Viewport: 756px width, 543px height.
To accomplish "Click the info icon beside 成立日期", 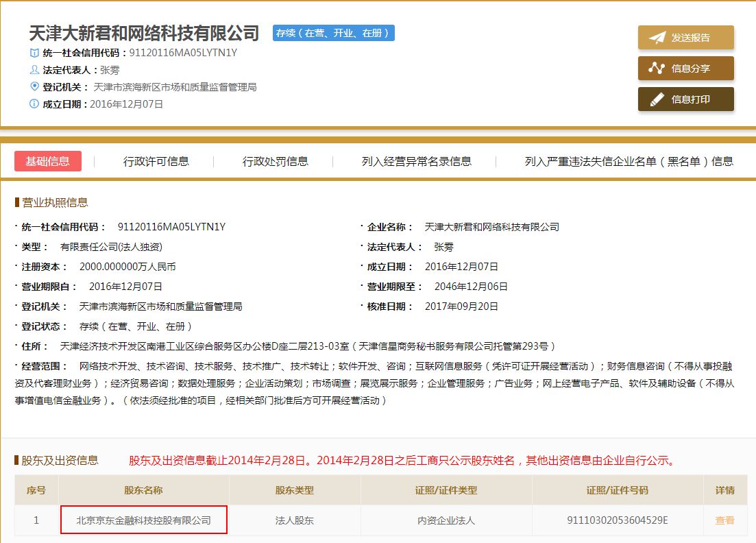I will pos(34,104).
